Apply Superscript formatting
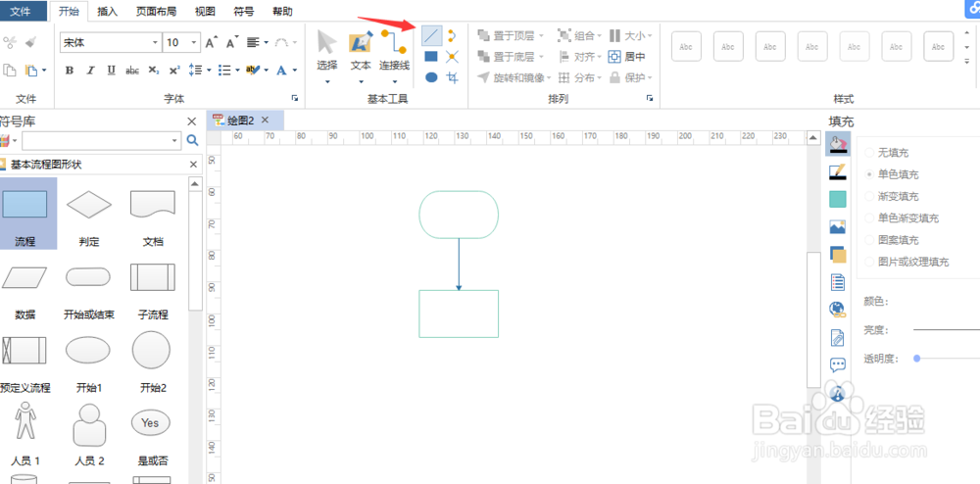980x484 pixels. (175, 70)
